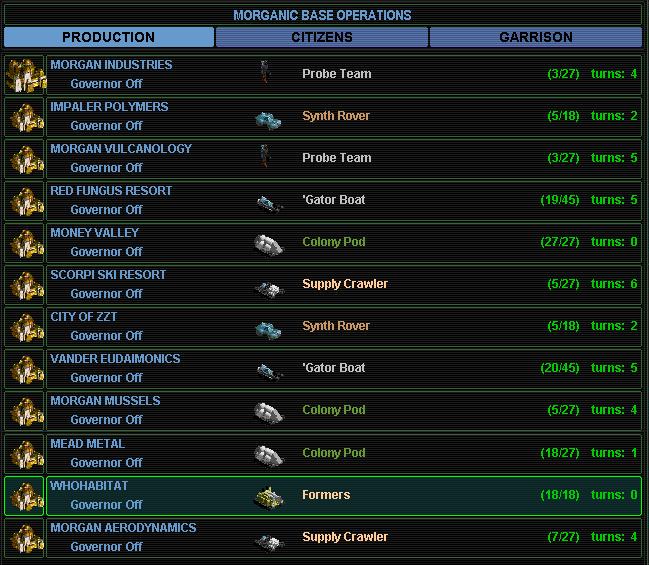The width and height of the screenshot is (649, 565).
Task: Click the Supply Crawler icon for Scorpi Ski Resort
Action: coord(269,286)
